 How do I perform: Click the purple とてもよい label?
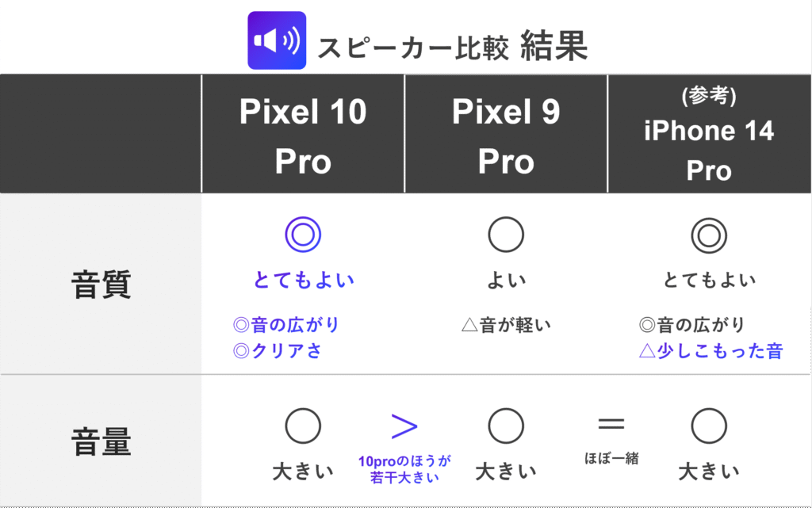point(303,280)
